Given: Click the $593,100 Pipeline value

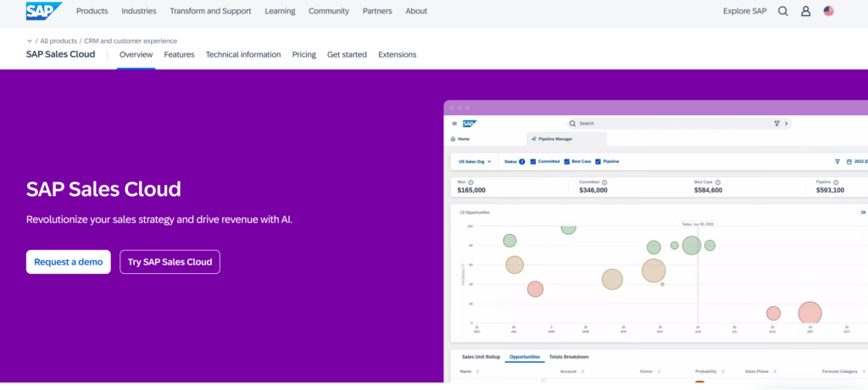Looking at the screenshot, I should coord(831,190).
